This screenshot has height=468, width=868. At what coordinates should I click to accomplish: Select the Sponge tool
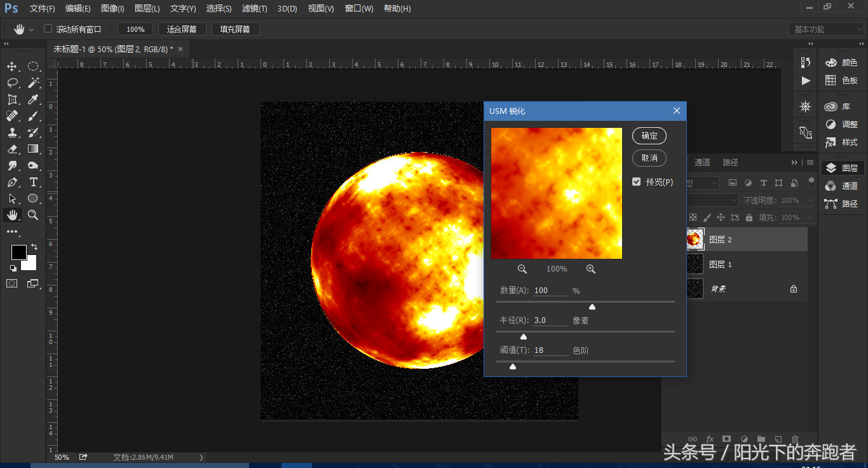(33, 166)
